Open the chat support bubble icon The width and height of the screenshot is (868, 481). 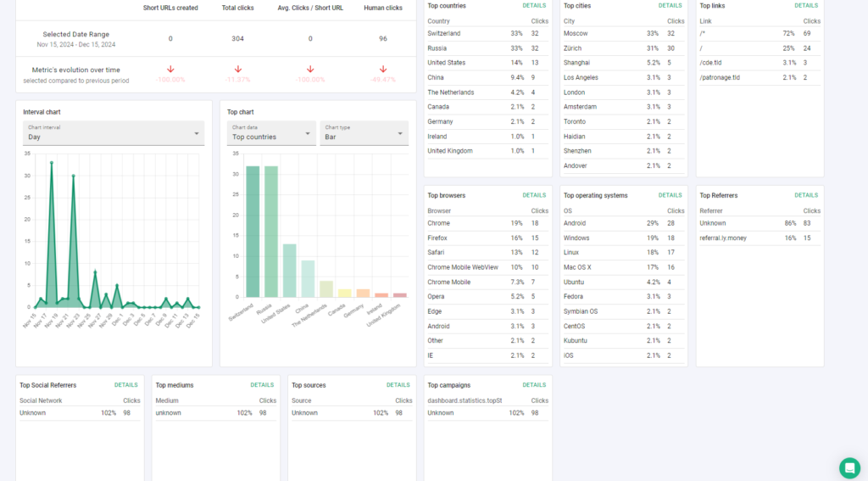coord(849,467)
